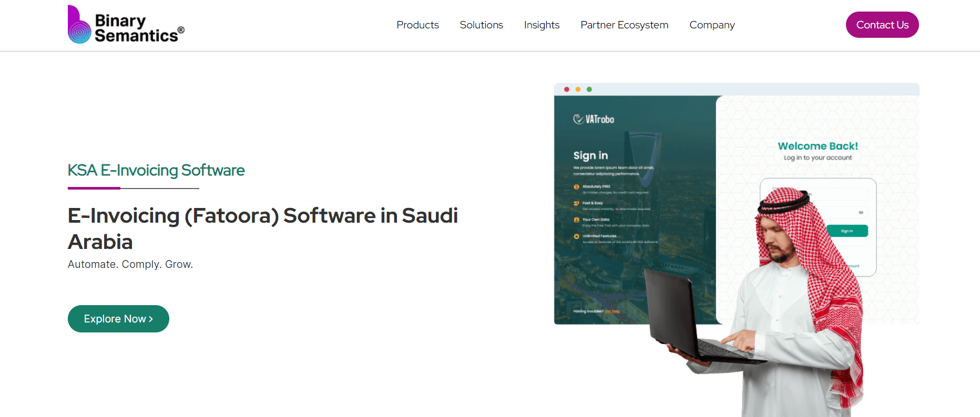Open the Insights menu

(542, 25)
